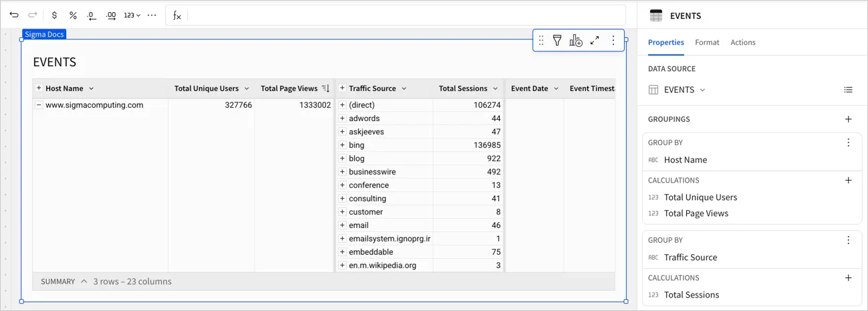Open Host Name column dropdown arrow
Screen dimensions: 868x311
(x=92, y=88)
